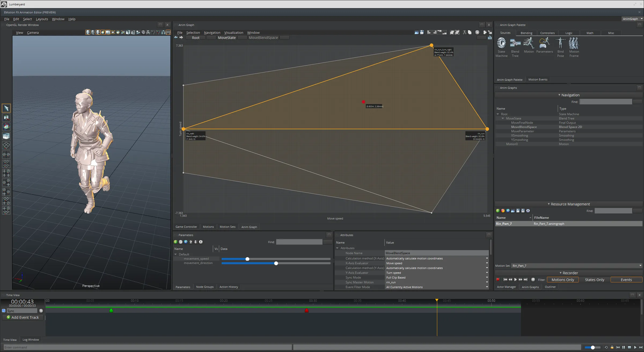Switch to the Motion Sets tab
Image resolution: width=644 pixels, height=352 pixels.
(x=227, y=227)
